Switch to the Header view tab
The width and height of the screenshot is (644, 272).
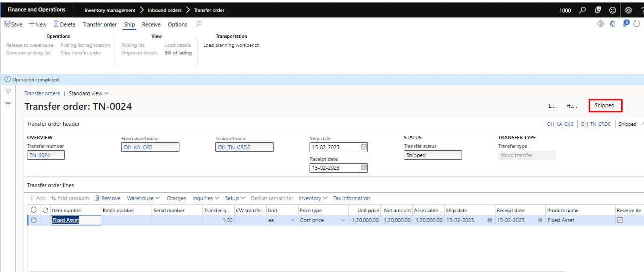(x=572, y=106)
